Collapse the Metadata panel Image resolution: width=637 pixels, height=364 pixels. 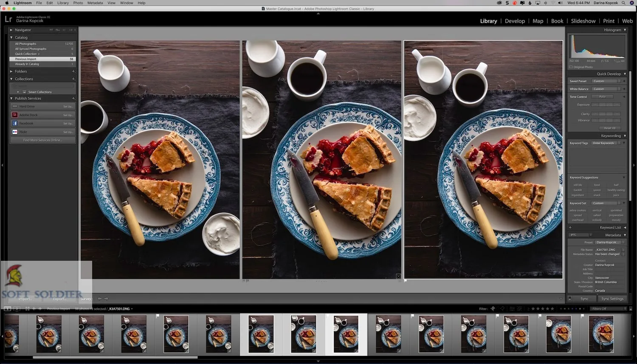[625, 235]
